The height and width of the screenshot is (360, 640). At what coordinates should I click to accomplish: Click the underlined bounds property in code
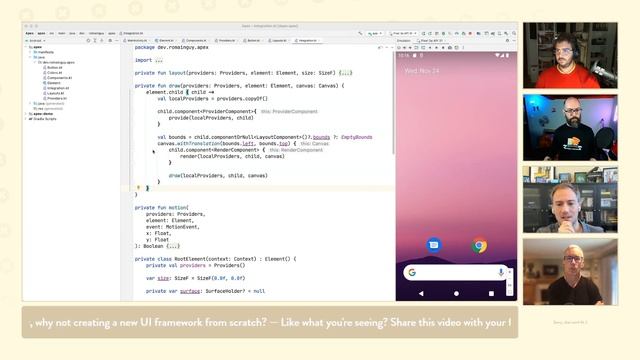point(321,137)
